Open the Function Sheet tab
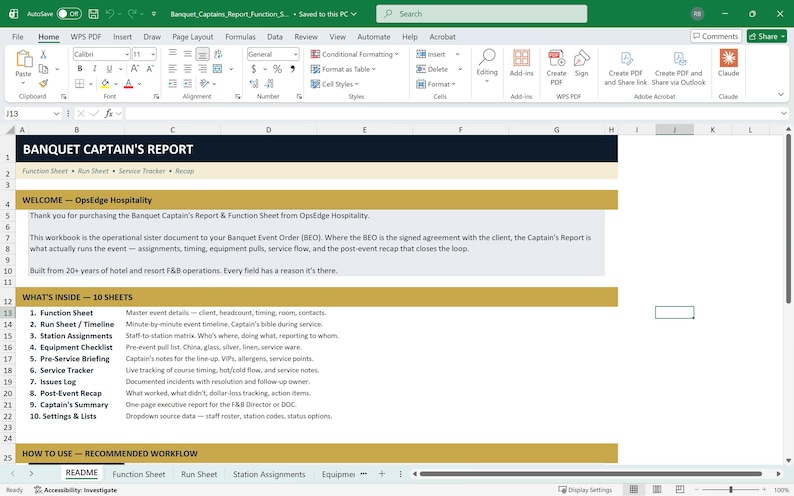 (139, 474)
